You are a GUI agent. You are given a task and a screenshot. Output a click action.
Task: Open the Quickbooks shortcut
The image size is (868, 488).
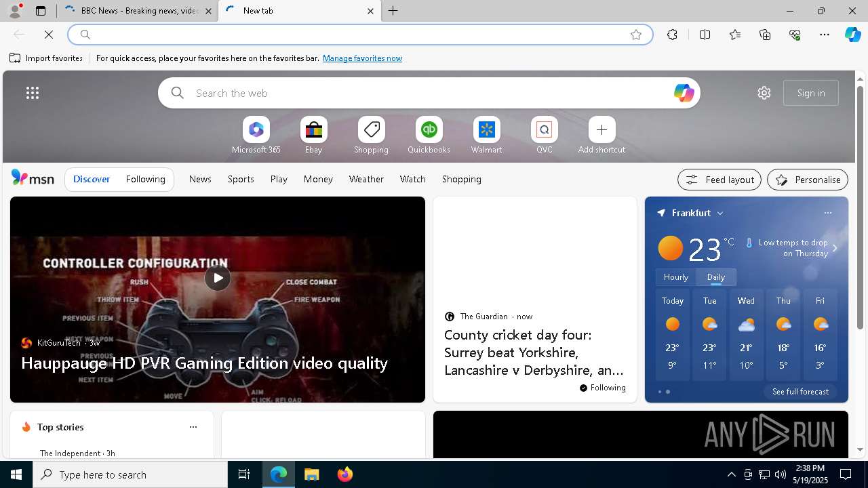(x=429, y=136)
